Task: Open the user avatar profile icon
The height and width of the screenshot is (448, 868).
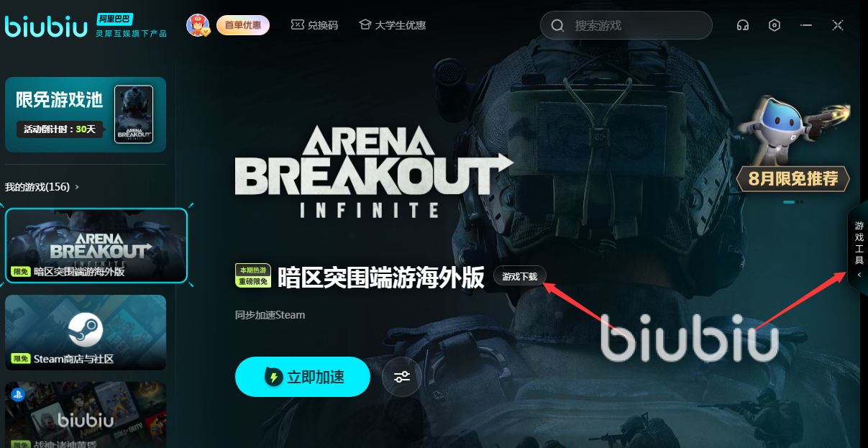Action: tap(198, 25)
